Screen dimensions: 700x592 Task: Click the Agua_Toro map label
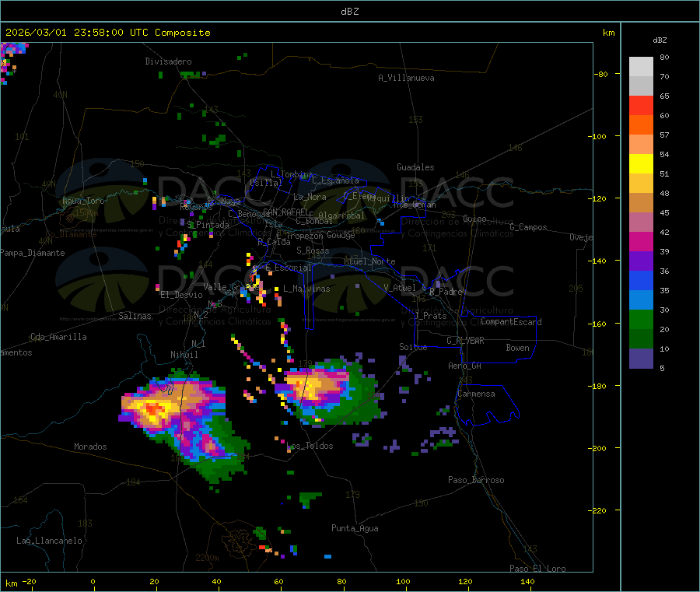[x=83, y=201]
